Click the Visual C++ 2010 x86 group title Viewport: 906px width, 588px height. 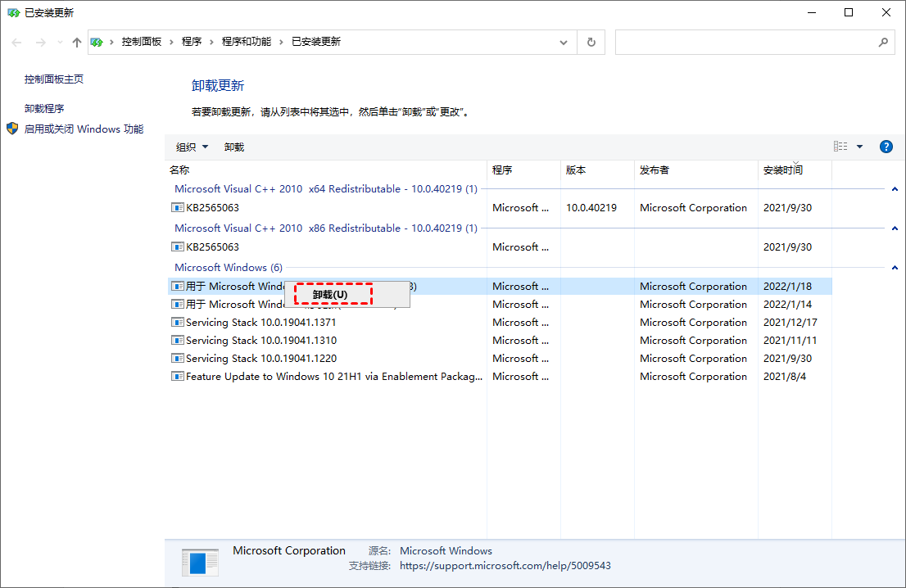coord(326,228)
